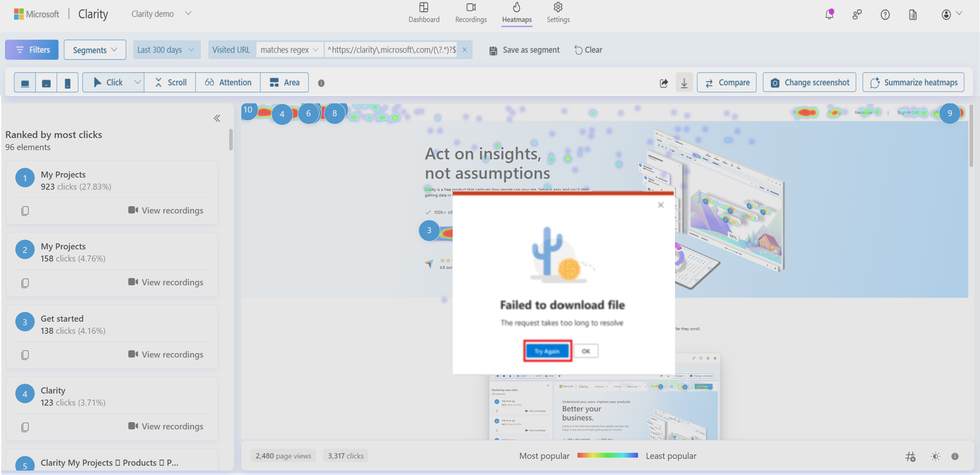Screen dimensions: 980x475
Task: Click Try Again in the dialog
Action: pyautogui.click(x=547, y=351)
